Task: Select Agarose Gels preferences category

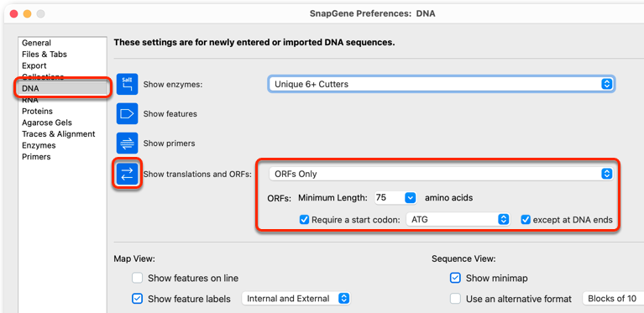Action: tap(62, 123)
